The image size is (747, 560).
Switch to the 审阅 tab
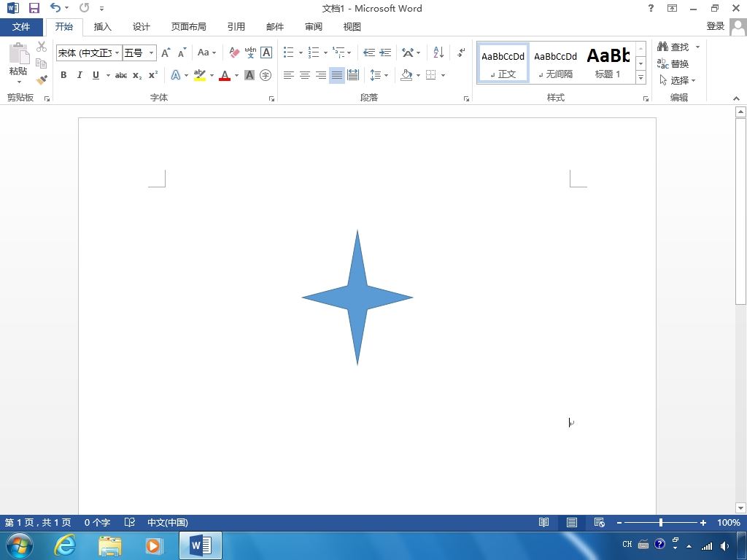point(314,27)
